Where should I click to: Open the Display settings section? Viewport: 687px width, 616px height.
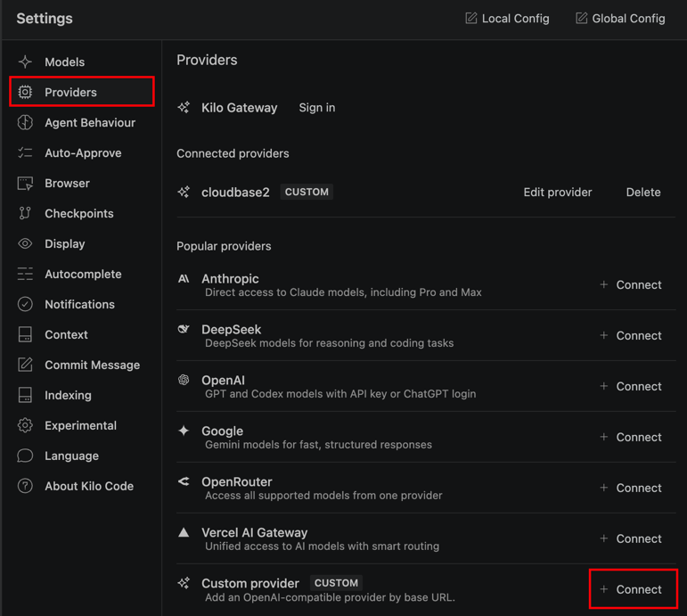click(82, 243)
